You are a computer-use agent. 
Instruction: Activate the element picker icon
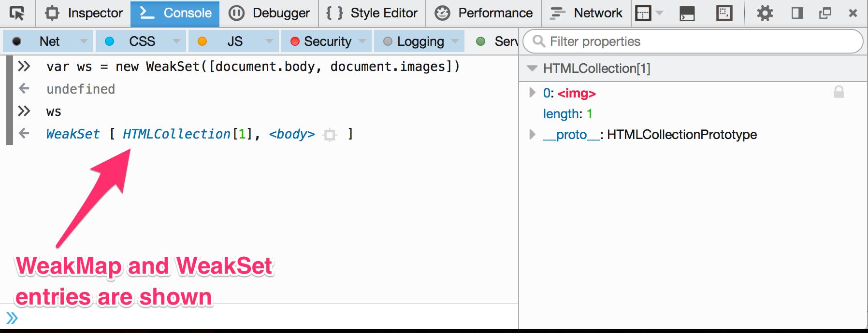tap(17, 13)
